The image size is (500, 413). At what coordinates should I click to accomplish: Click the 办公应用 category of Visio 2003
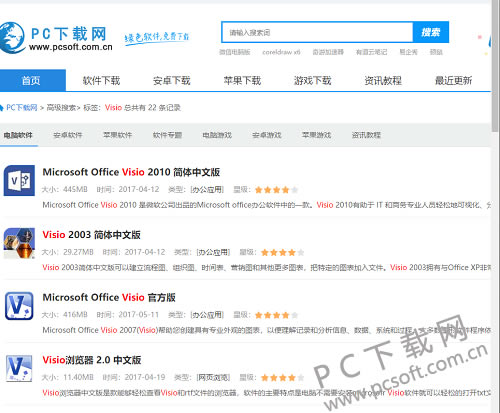click(213, 252)
